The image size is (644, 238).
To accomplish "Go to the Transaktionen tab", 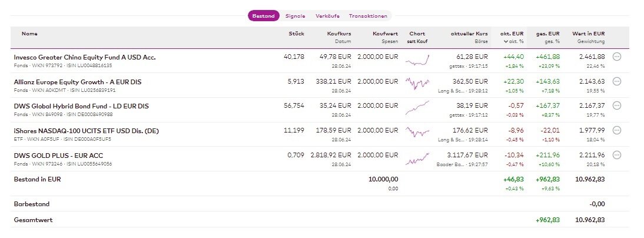I will [368, 16].
